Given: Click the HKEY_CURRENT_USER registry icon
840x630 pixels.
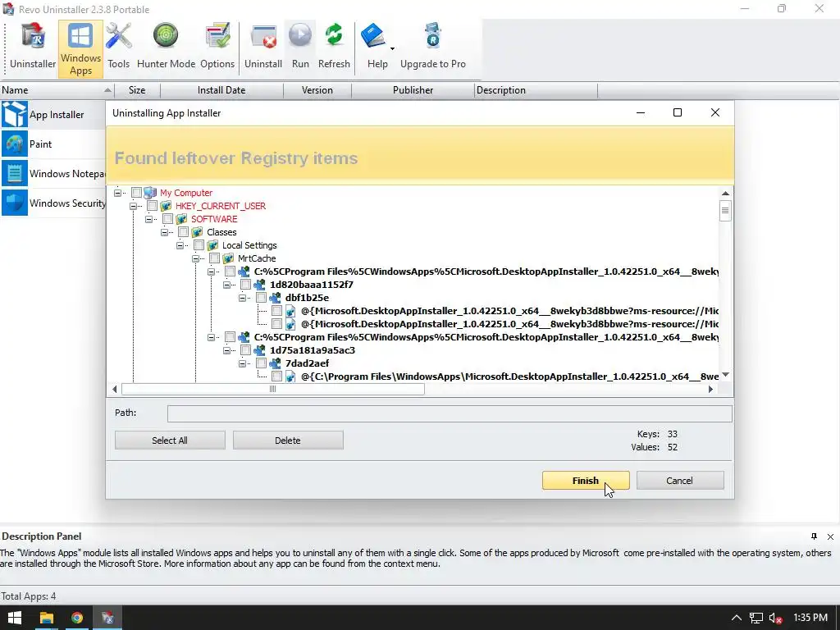Looking at the screenshot, I should tap(166, 206).
